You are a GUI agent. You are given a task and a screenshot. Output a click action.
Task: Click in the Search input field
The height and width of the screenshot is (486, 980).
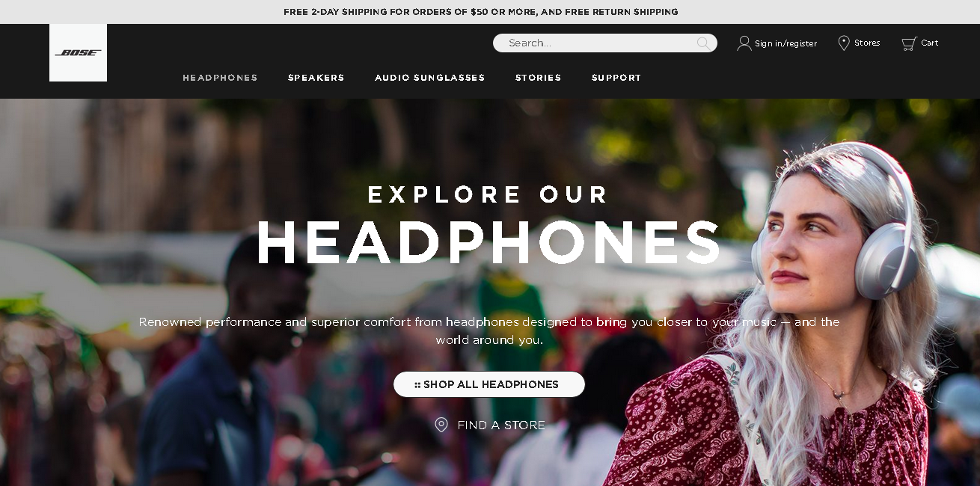[x=595, y=43]
